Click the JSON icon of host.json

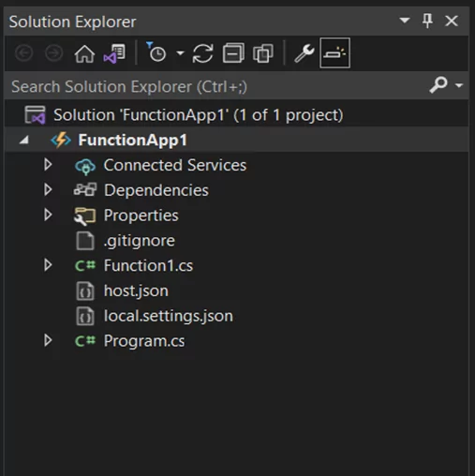(85, 291)
